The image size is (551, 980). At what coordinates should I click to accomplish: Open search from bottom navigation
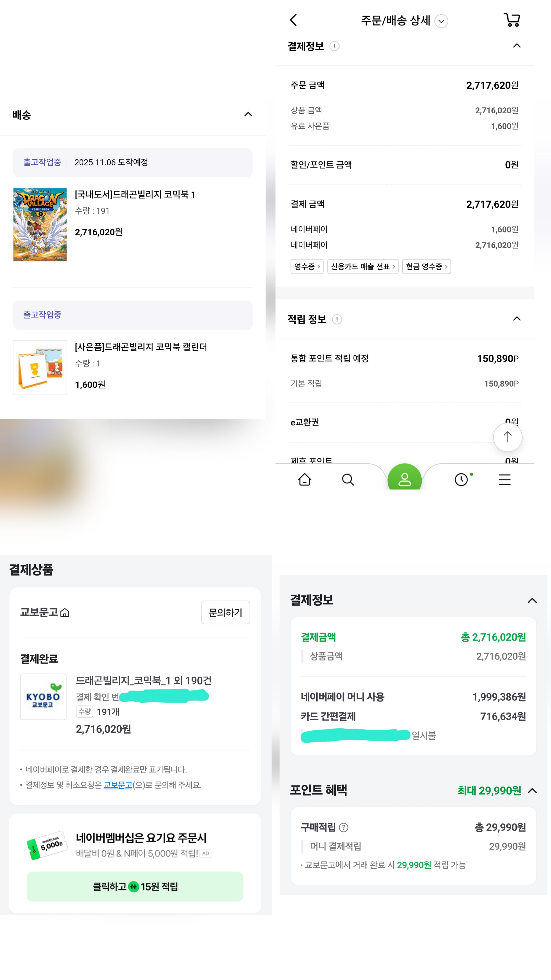tap(347, 479)
